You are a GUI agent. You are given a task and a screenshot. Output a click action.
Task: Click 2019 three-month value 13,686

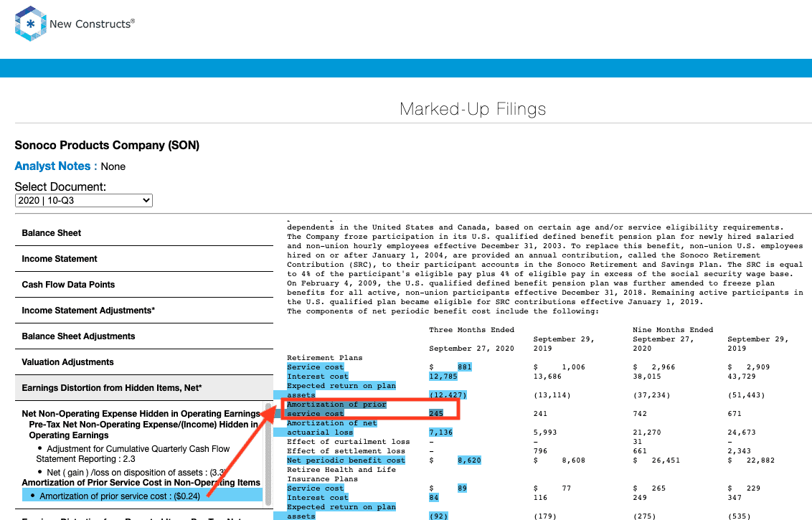coord(547,377)
